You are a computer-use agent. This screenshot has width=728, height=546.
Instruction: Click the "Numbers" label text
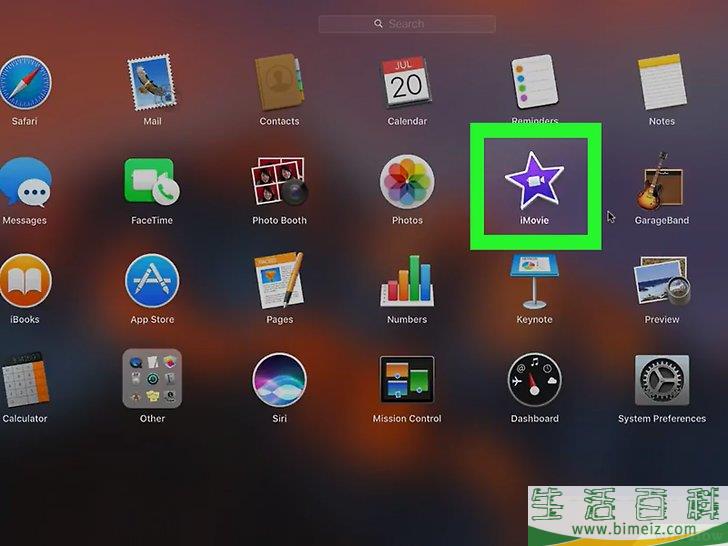[407, 319]
